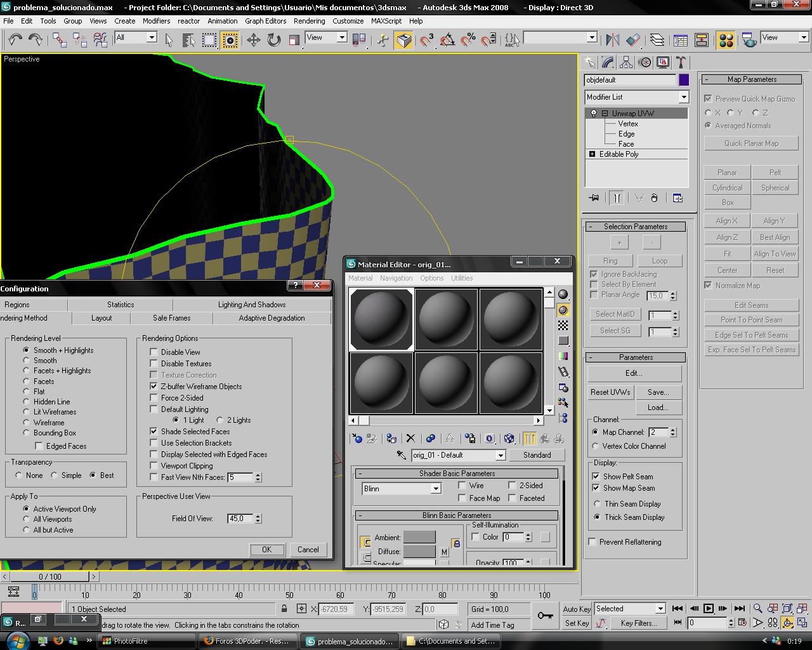Open the selection filter dropdown showing All

tap(152, 37)
